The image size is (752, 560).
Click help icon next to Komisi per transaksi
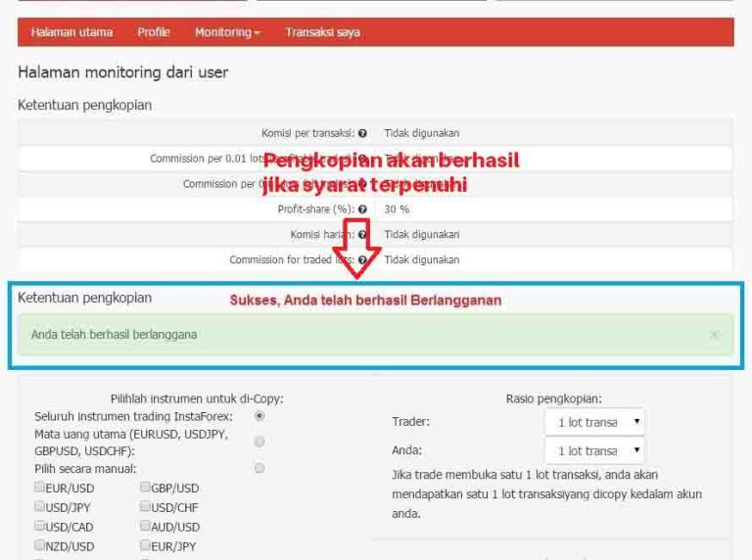tap(362, 133)
